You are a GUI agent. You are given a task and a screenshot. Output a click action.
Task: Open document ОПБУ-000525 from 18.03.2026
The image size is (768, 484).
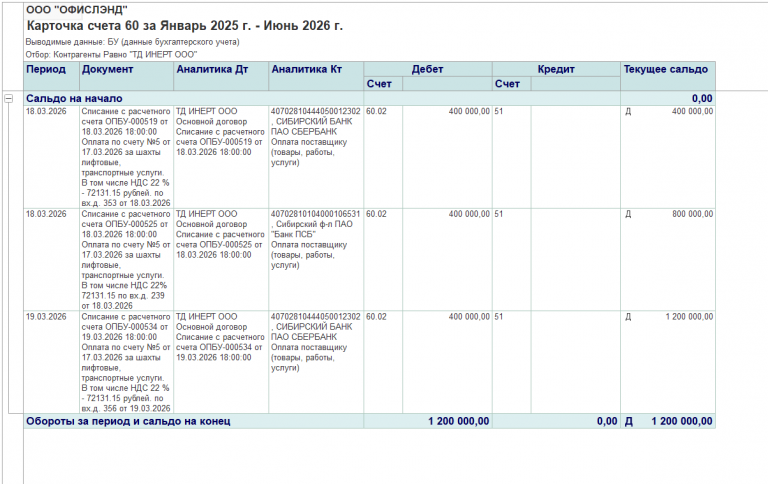click(126, 260)
